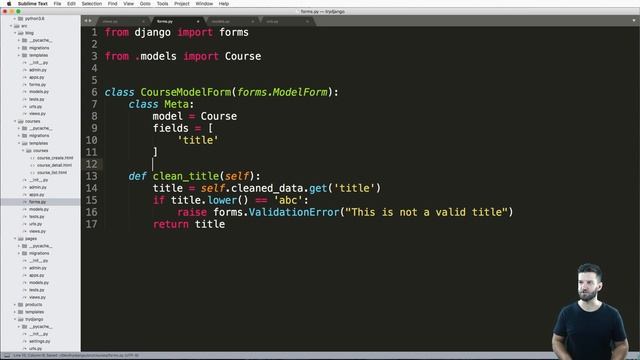The height and width of the screenshot is (360, 640).
Task: Open course_list.html in the sidebar
Action: (52, 173)
